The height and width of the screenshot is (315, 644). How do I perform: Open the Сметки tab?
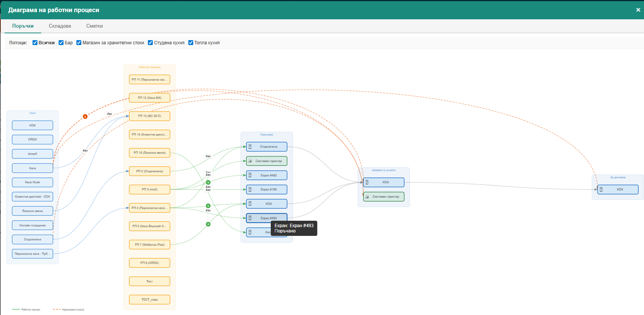(x=95, y=26)
